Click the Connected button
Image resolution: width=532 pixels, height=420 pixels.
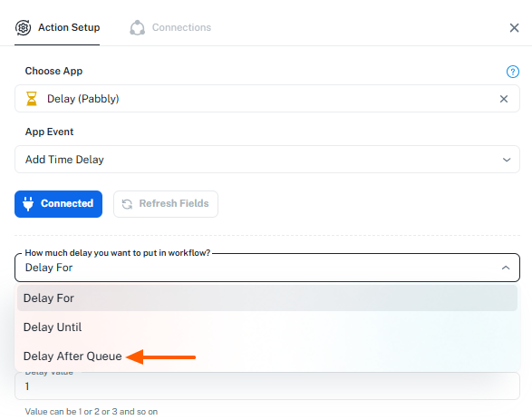(58, 204)
